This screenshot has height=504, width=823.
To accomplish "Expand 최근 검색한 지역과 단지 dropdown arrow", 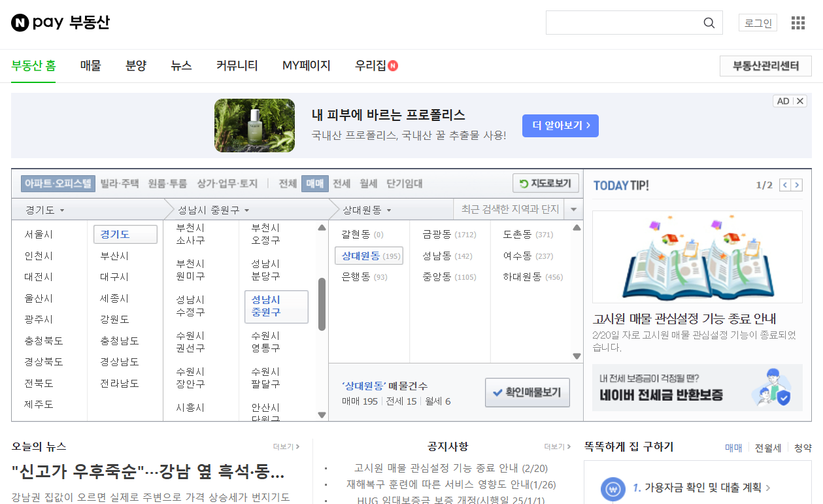I will (x=574, y=210).
